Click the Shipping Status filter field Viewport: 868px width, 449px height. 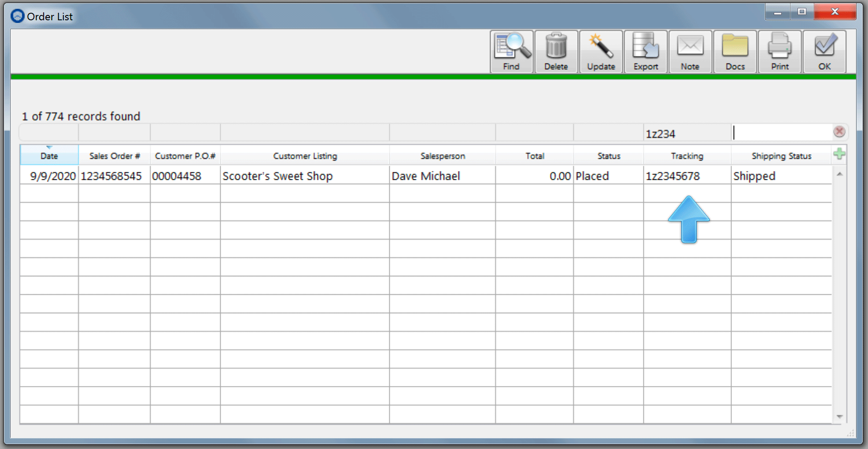pos(782,133)
